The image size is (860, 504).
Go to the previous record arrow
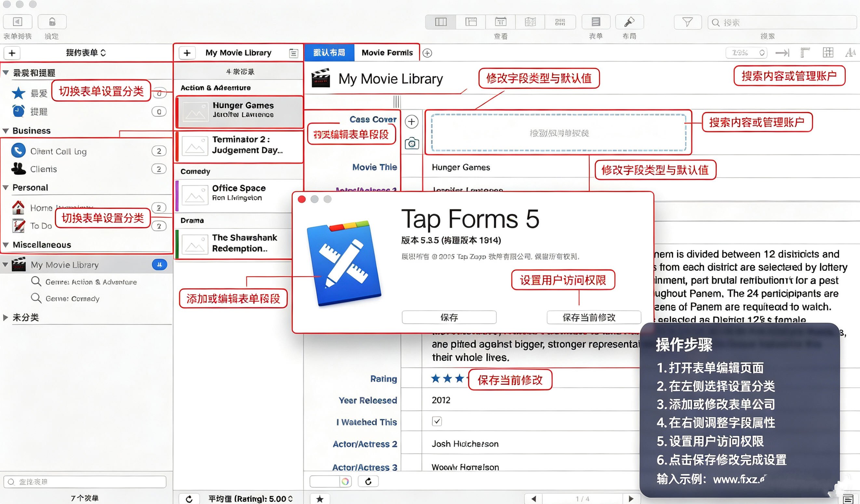tap(534, 499)
